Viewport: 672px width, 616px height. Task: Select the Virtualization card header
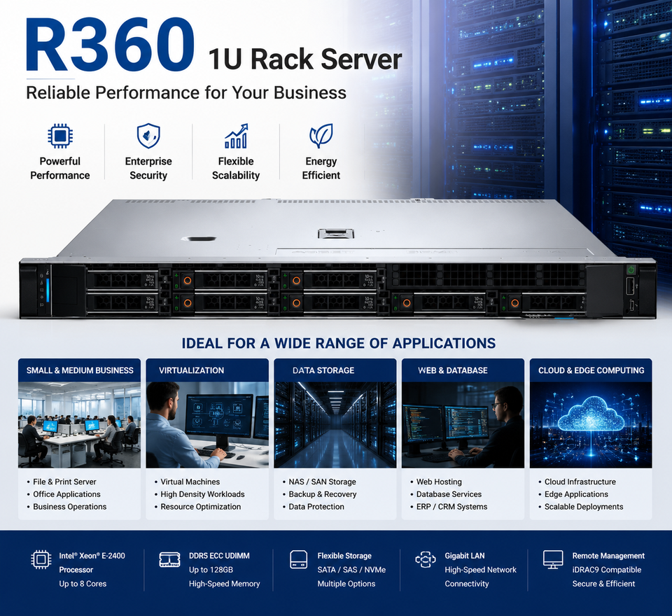[x=207, y=370]
